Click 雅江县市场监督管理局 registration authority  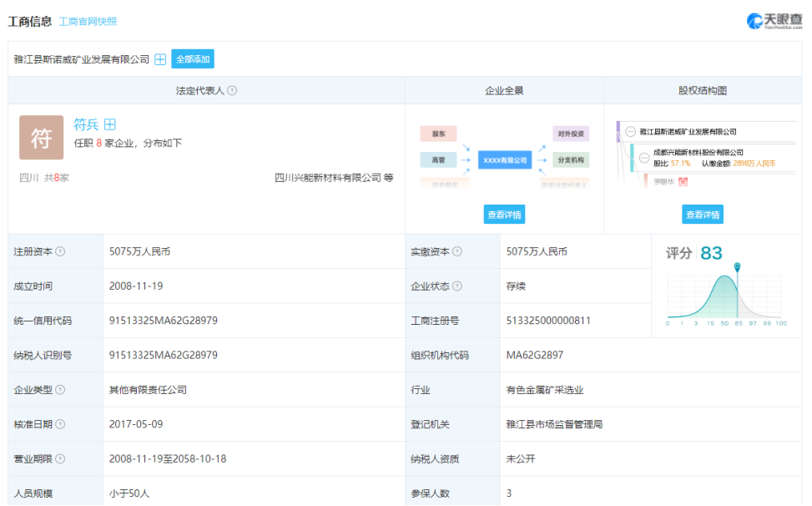click(x=554, y=424)
